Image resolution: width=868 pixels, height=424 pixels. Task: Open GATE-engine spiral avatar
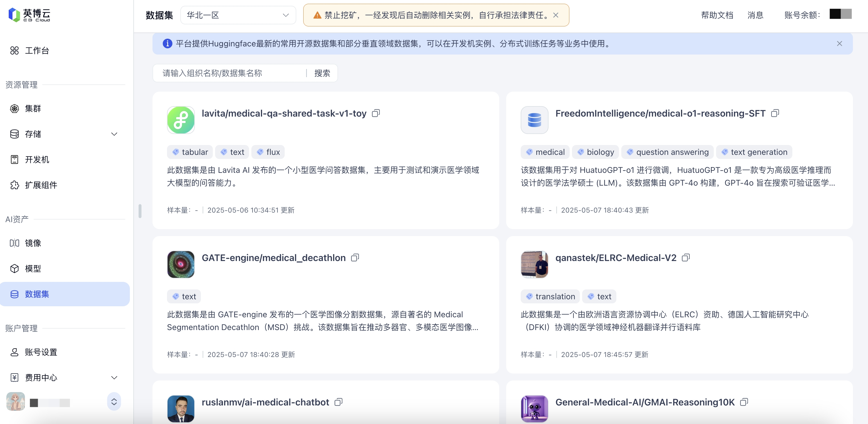pyautogui.click(x=181, y=264)
